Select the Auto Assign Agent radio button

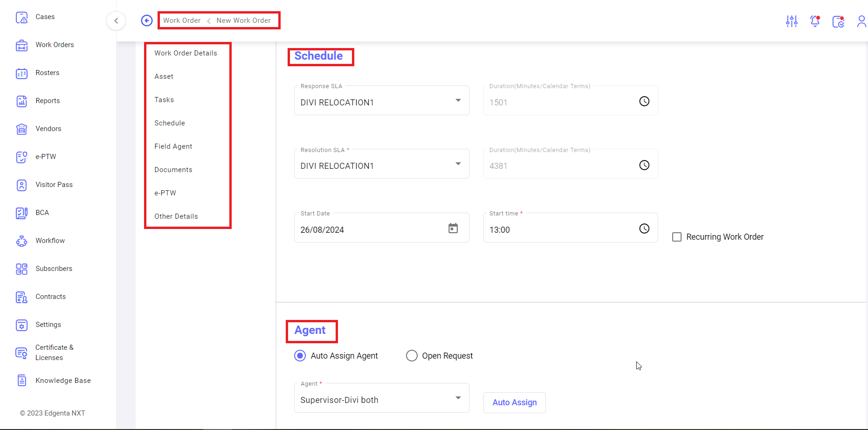(300, 356)
